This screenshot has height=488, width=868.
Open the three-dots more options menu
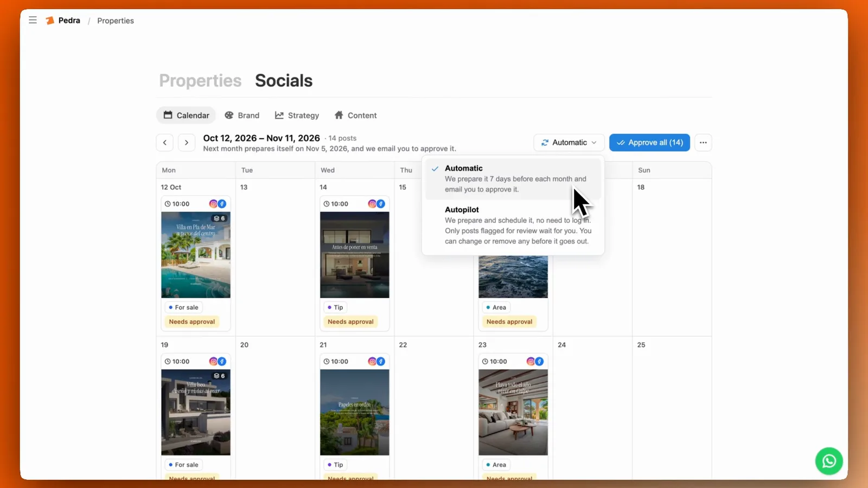703,143
